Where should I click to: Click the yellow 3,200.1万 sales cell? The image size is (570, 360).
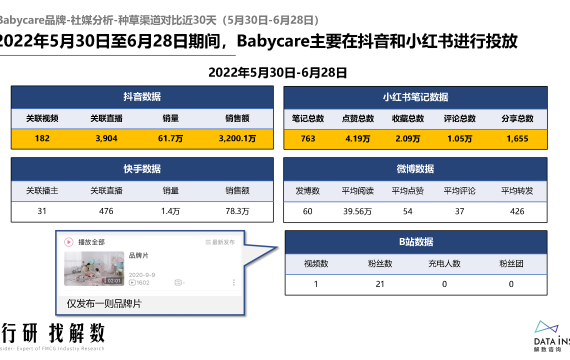[237, 139]
